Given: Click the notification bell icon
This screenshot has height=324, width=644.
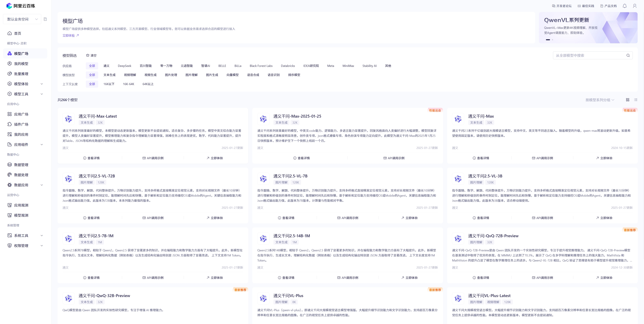Looking at the screenshot, I should (x=624, y=6).
